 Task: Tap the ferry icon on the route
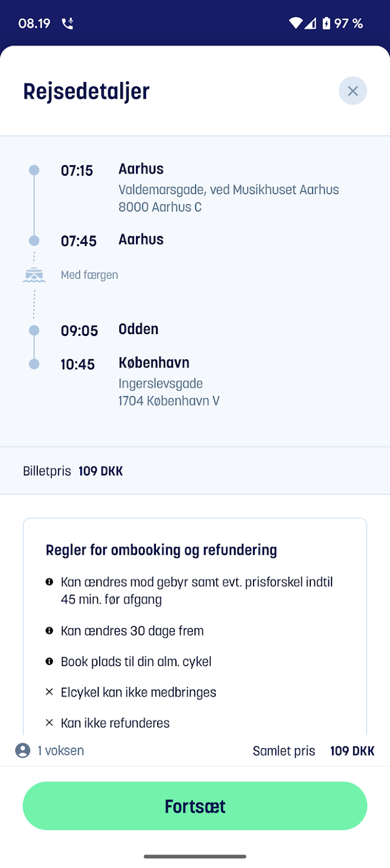(34, 274)
